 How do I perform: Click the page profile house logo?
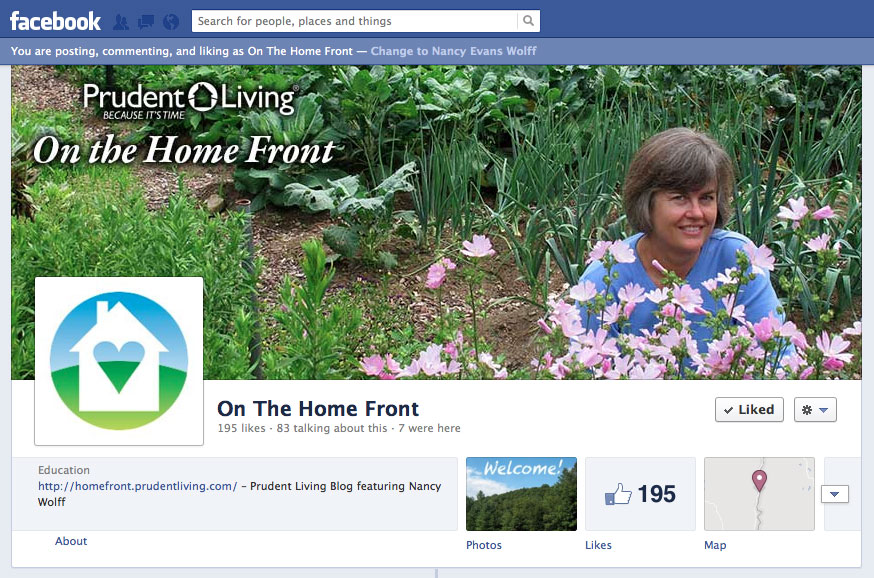click(119, 361)
